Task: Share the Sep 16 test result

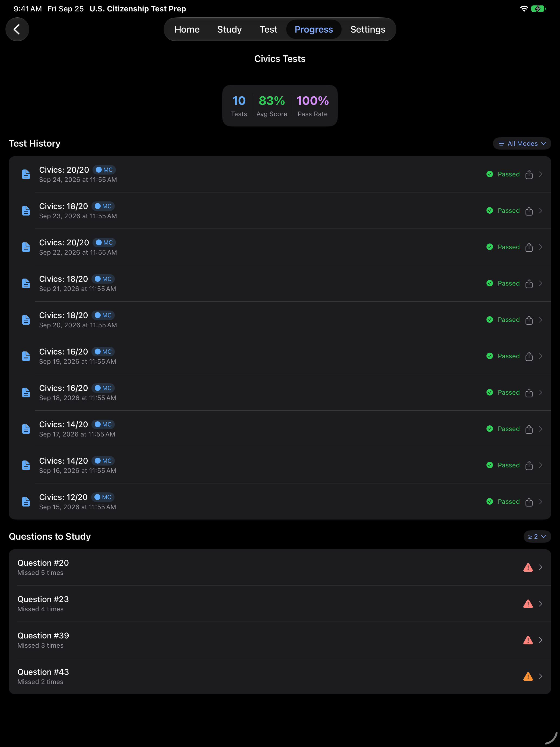Action: click(x=529, y=465)
